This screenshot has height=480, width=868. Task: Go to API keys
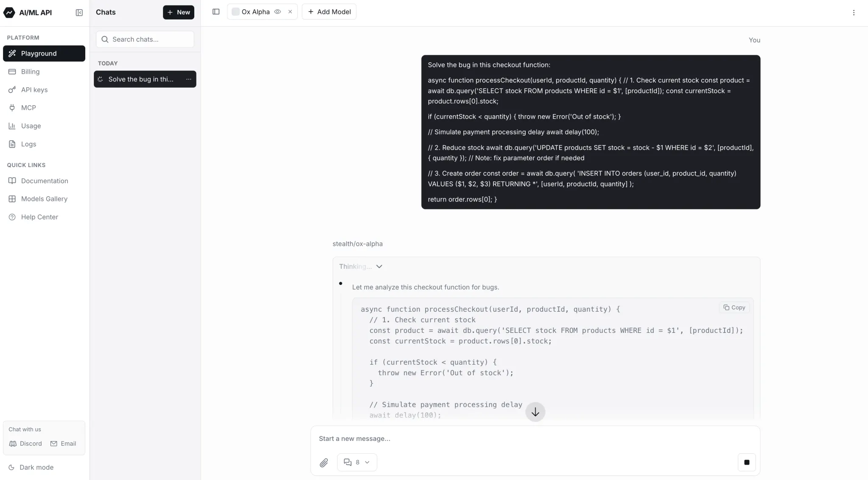coord(44,90)
